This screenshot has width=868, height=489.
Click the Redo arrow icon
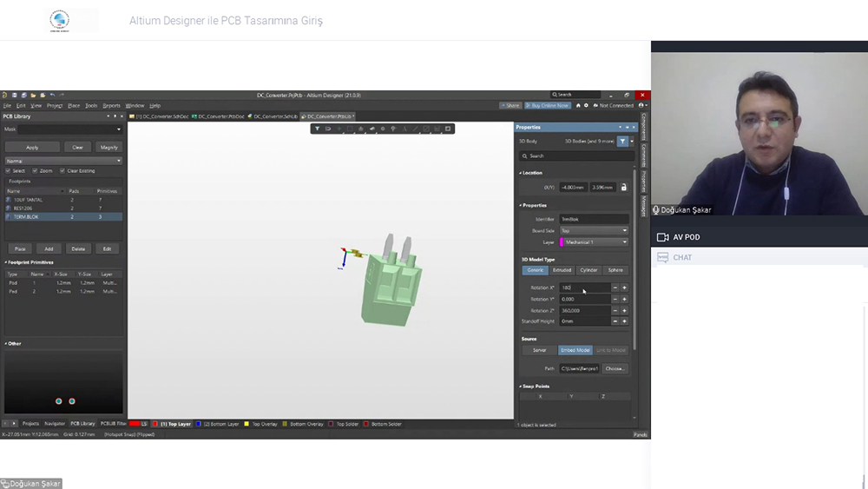coord(62,96)
